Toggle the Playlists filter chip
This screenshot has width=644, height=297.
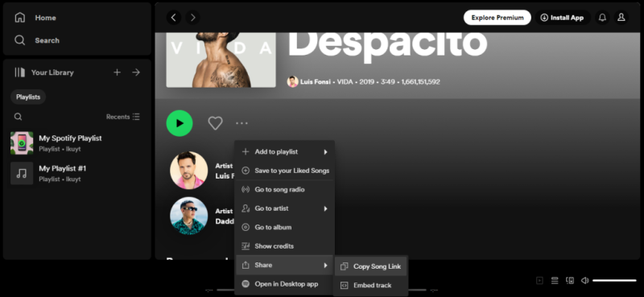(x=28, y=97)
